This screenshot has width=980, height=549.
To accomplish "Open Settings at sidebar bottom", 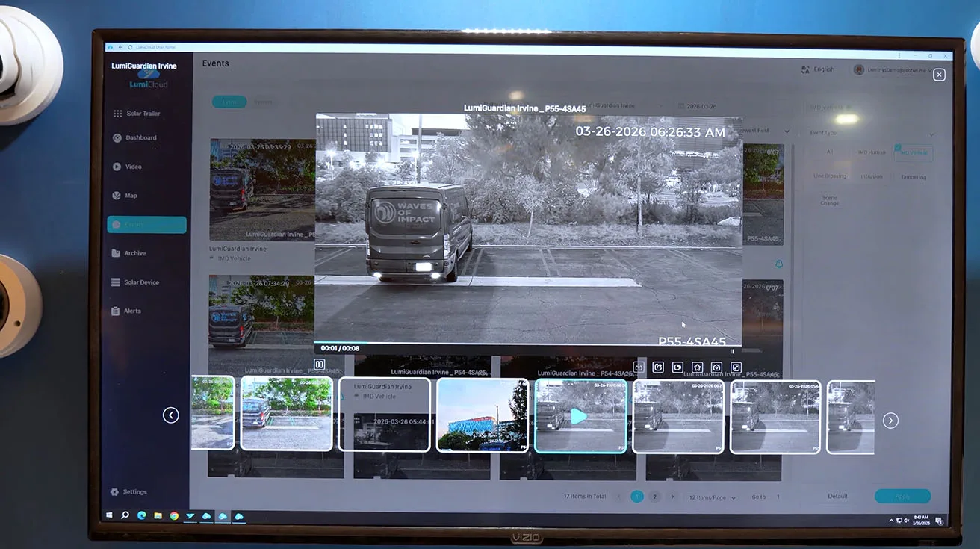I will (134, 492).
